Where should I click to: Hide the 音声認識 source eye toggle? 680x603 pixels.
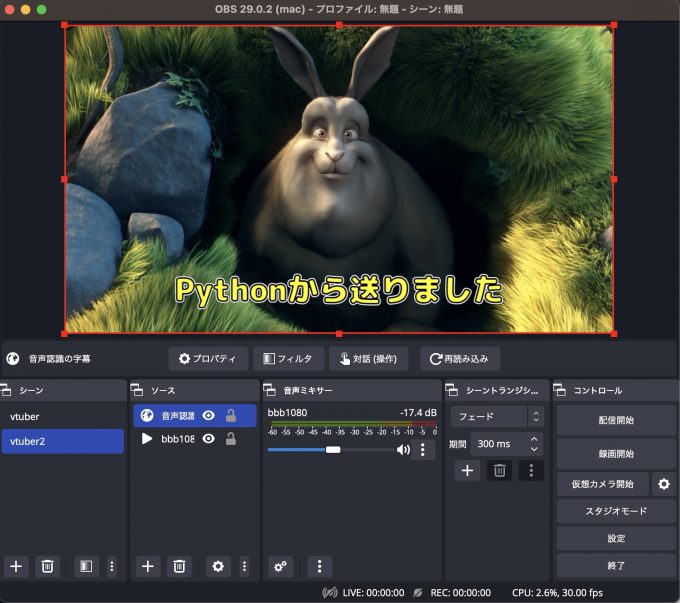point(209,416)
